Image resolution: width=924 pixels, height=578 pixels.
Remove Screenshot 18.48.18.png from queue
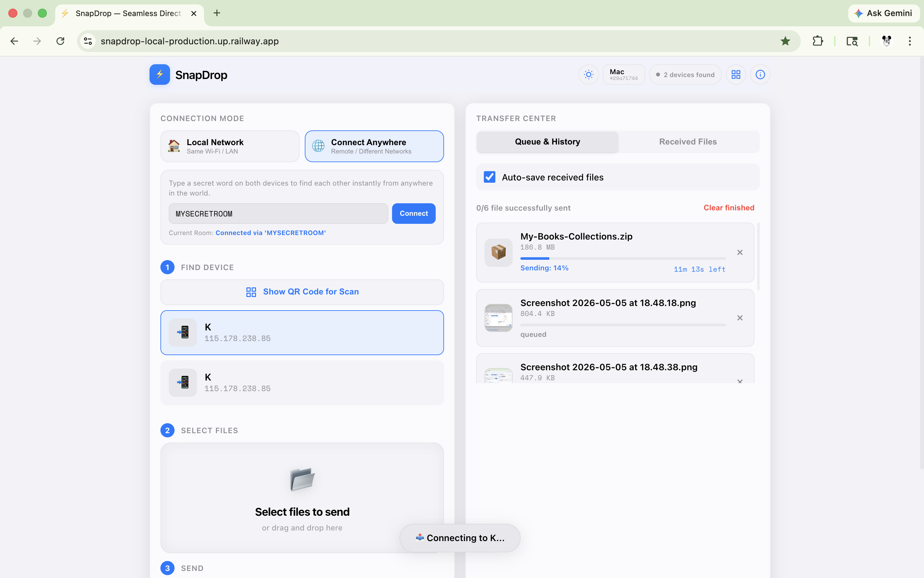click(740, 318)
